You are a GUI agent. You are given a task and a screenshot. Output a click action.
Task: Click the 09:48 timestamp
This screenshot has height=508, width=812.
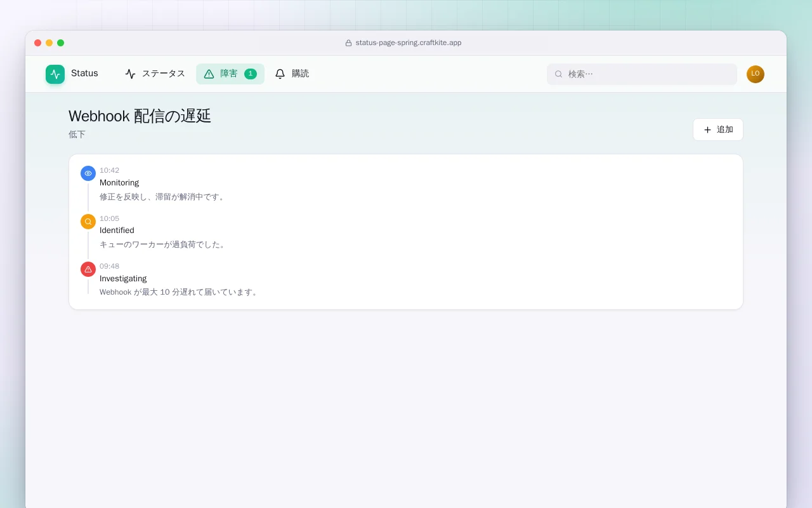coord(109,266)
